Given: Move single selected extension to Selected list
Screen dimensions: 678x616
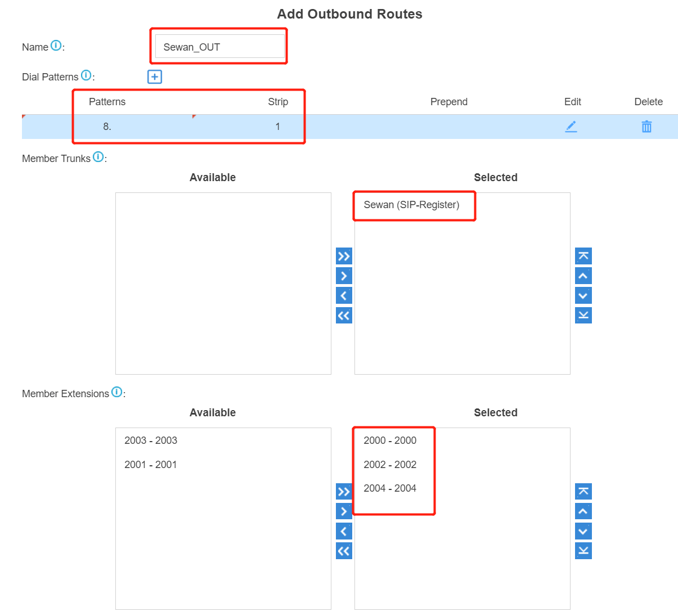Looking at the screenshot, I should pos(344,511).
